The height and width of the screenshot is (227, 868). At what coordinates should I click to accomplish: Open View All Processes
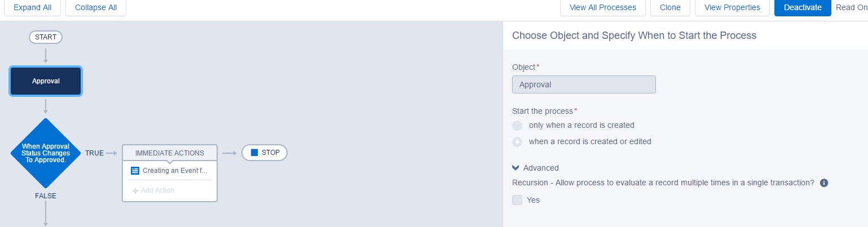pos(602,8)
